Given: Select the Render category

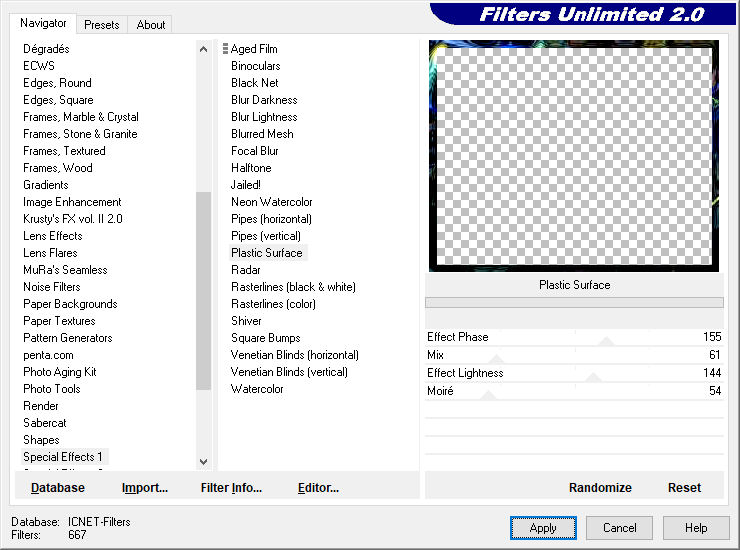Looking at the screenshot, I should pyautogui.click(x=41, y=406).
